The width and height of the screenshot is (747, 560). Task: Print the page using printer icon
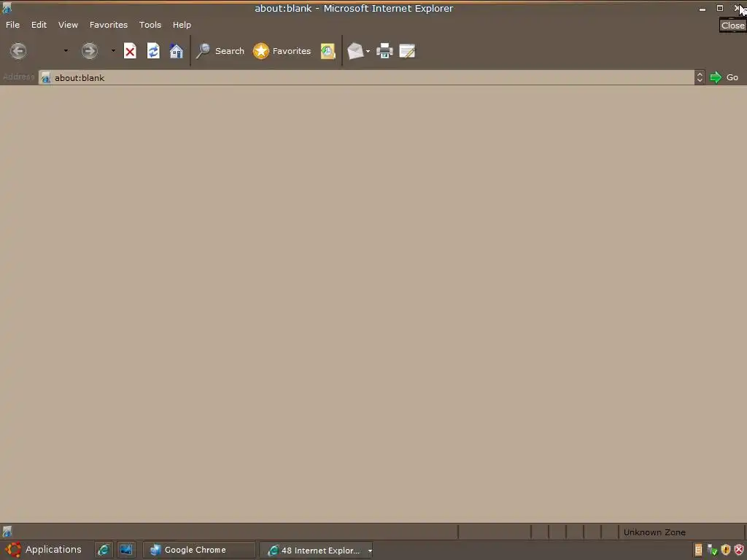click(x=384, y=51)
